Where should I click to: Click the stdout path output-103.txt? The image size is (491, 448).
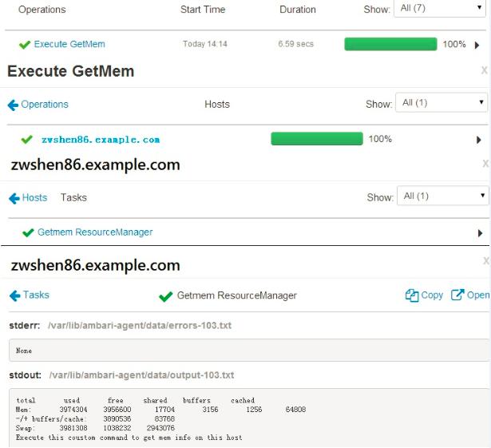coord(141,375)
